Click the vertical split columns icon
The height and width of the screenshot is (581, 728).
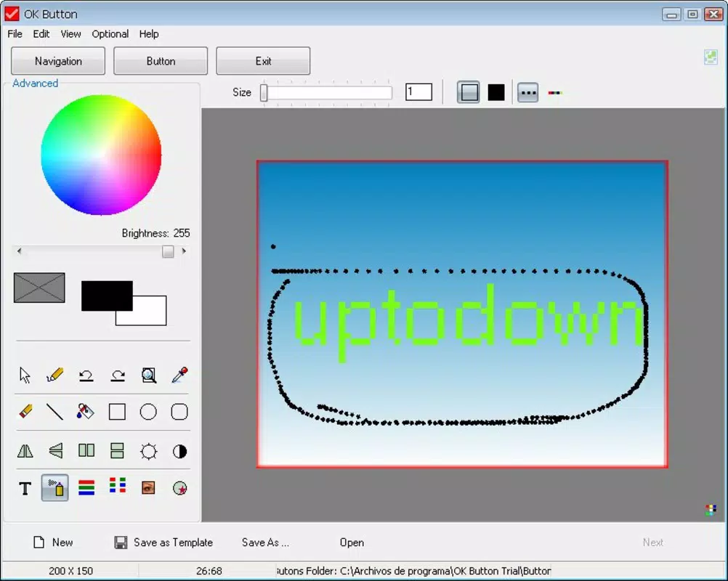tap(86, 450)
